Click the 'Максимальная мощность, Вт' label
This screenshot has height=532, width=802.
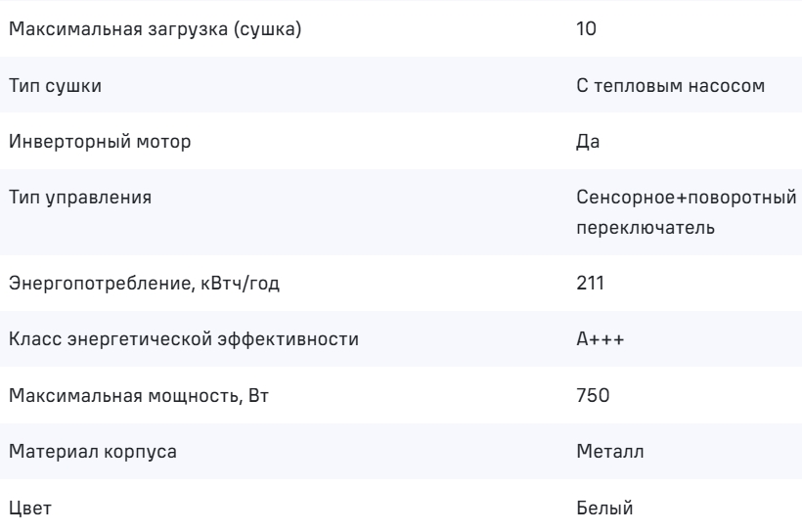point(132,397)
